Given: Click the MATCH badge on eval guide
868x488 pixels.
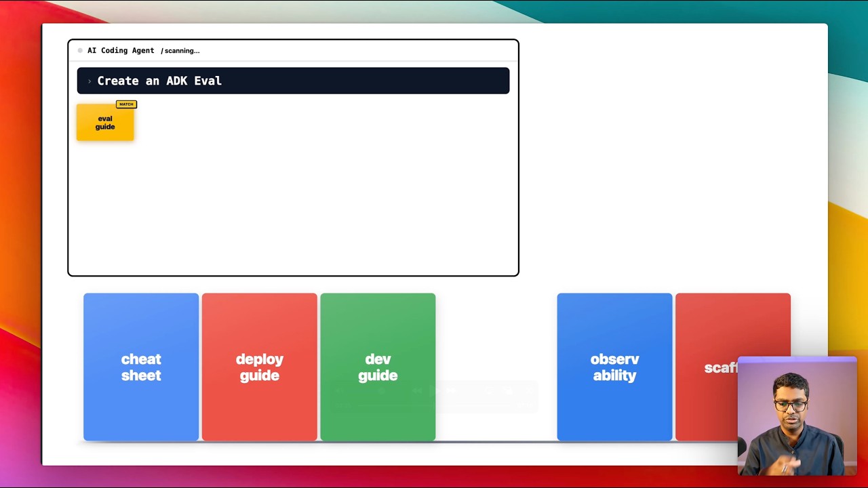Looking at the screenshot, I should click(x=126, y=104).
